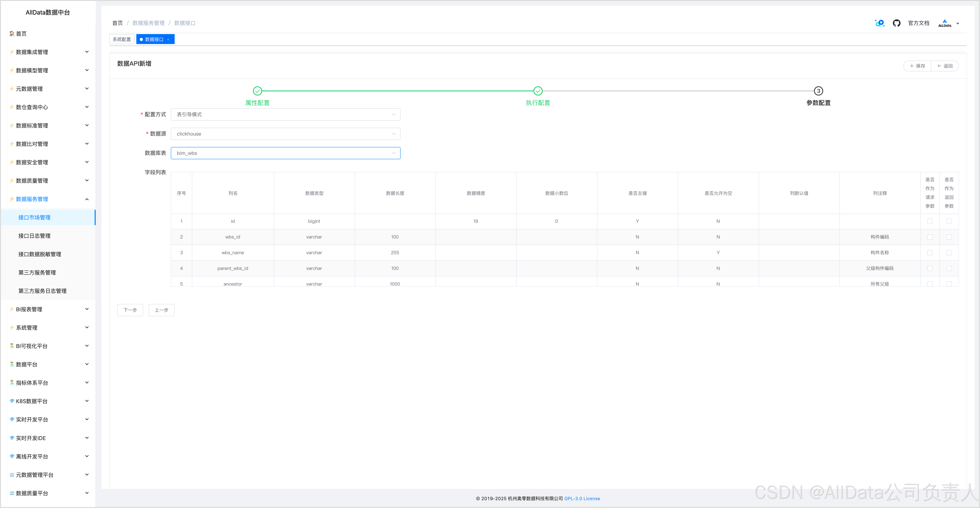Open the 数据源 clickhouse dropdown
The height and width of the screenshot is (508, 980).
pyautogui.click(x=285, y=134)
